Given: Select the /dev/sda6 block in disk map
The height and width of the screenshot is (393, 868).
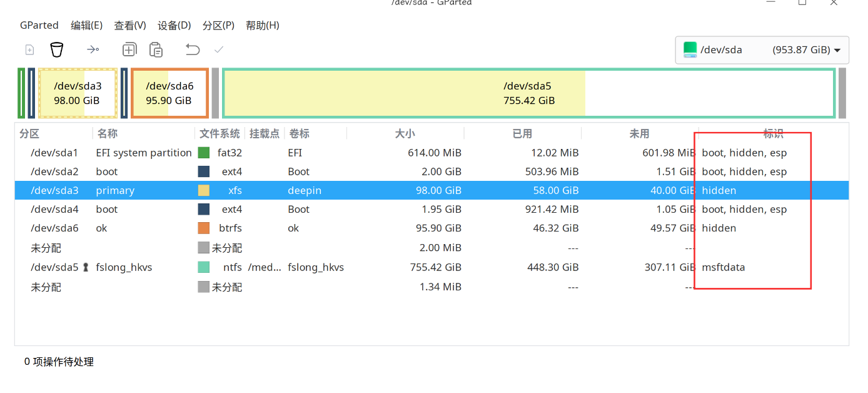Looking at the screenshot, I should (x=169, y=93).
